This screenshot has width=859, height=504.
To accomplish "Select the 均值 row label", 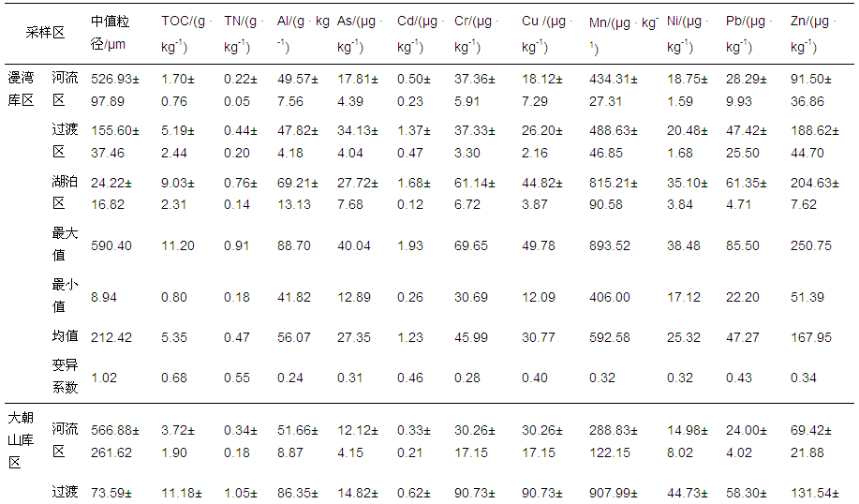I will coord(66,337).
